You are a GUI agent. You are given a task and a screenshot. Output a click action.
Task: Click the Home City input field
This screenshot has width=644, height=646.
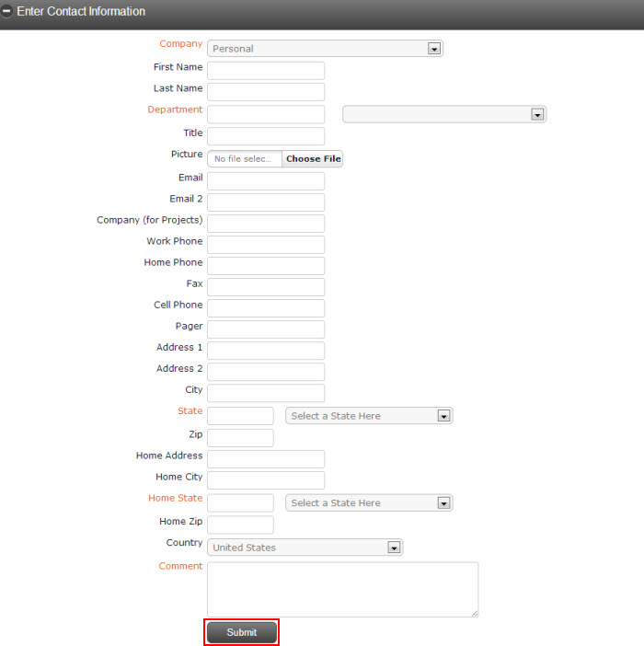click(x=266, y=480)
